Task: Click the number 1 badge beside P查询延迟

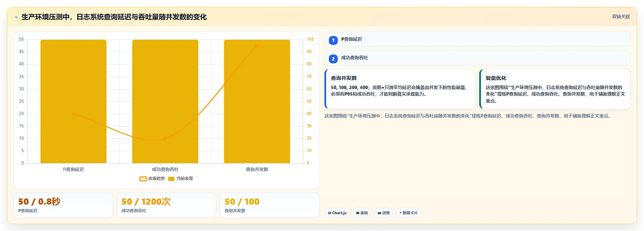Action: [x=333, y=40]
